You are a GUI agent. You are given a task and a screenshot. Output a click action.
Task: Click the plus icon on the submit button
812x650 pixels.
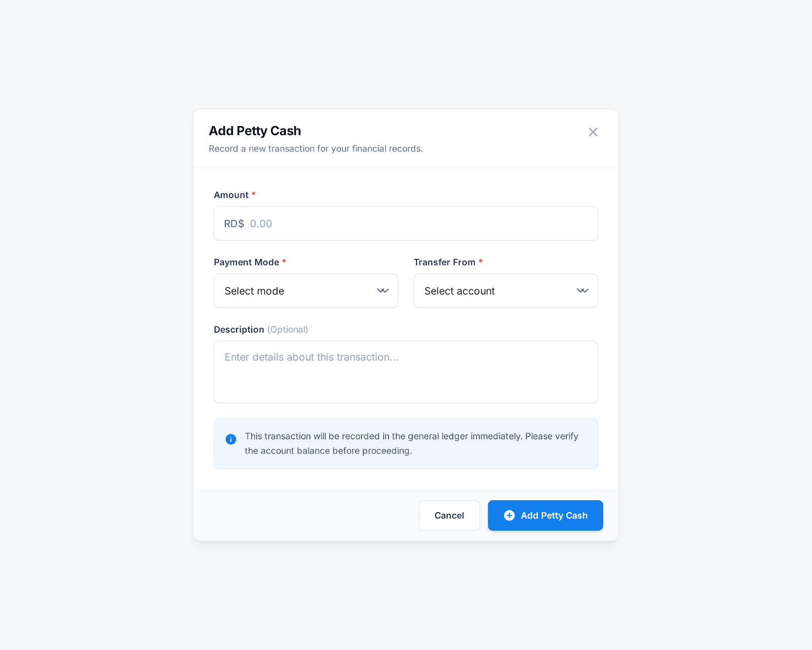click(509, 515)
